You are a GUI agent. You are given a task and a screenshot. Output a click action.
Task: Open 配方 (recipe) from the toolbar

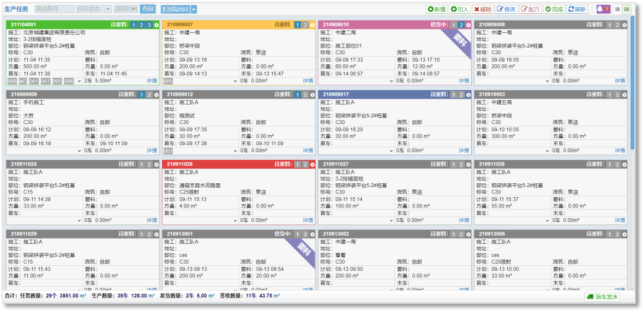tap(530, 9)
